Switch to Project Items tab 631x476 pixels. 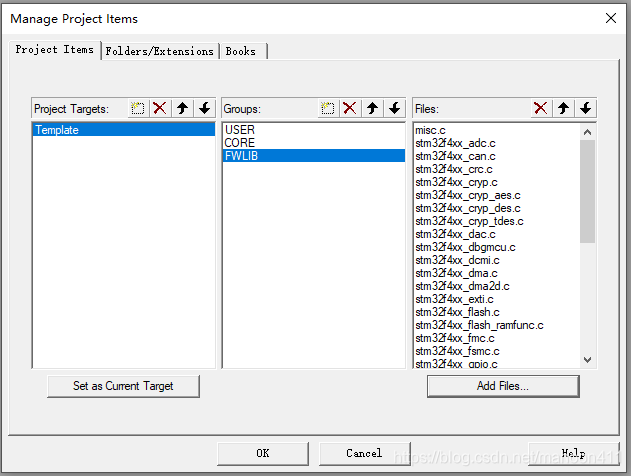tap(55, 50)
